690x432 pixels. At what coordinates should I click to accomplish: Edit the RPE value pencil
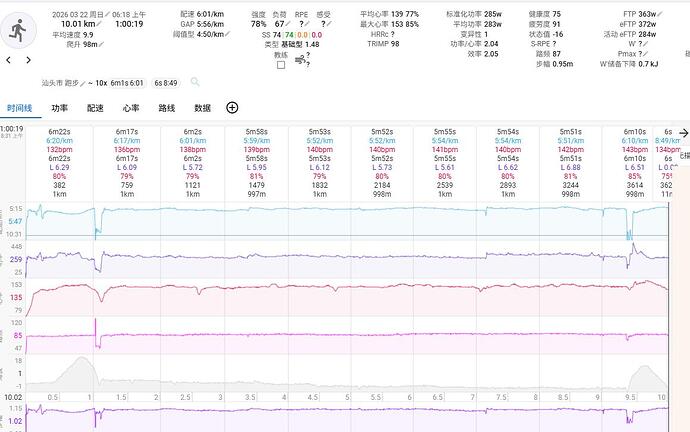307,24
